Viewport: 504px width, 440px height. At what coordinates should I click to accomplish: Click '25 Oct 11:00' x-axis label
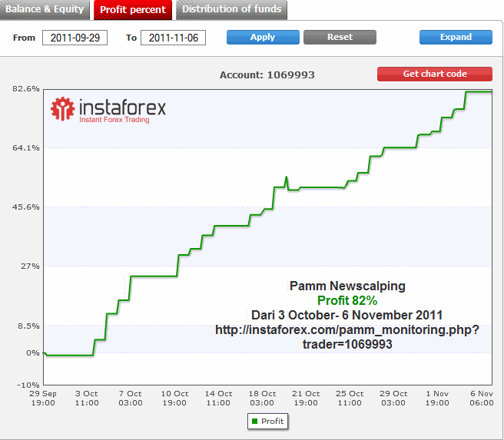350,398
